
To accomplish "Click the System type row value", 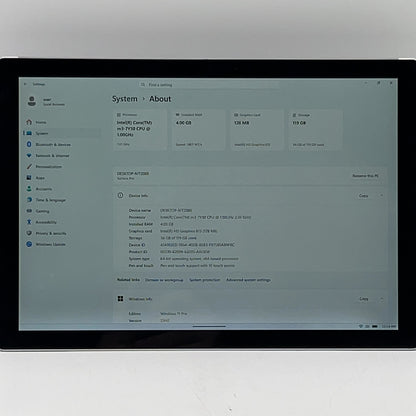I will pos(199,259).
